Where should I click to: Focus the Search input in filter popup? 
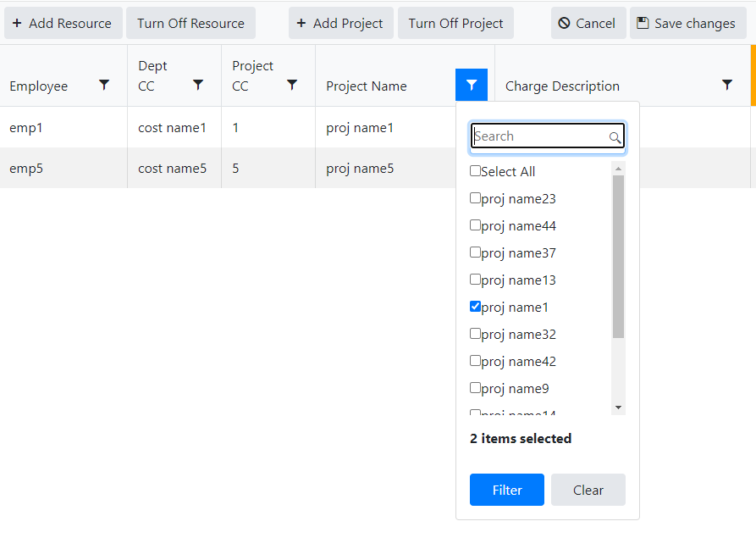point(540,136)
